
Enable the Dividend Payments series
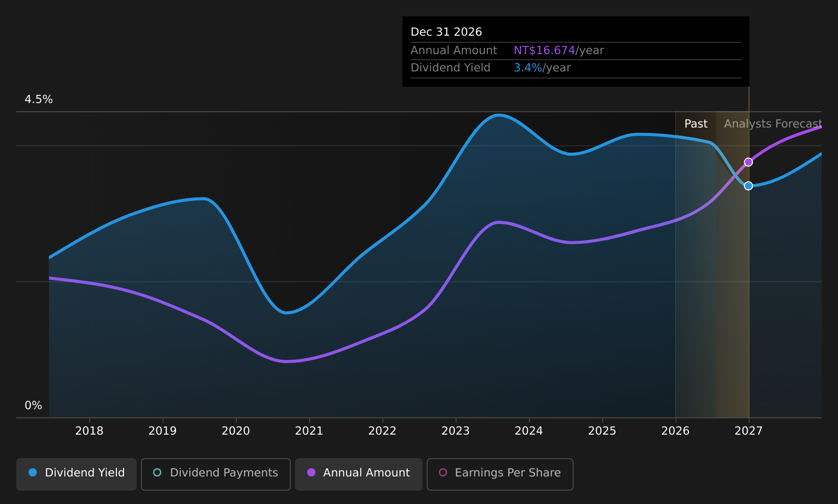[x=216, y=474]
